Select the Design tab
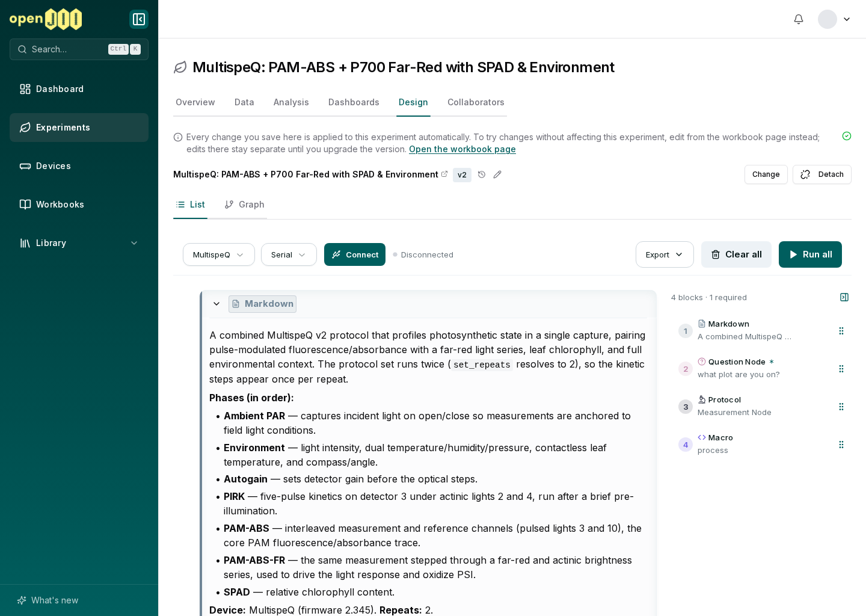Screen dimensions: 866x616 tap(413, 102)
